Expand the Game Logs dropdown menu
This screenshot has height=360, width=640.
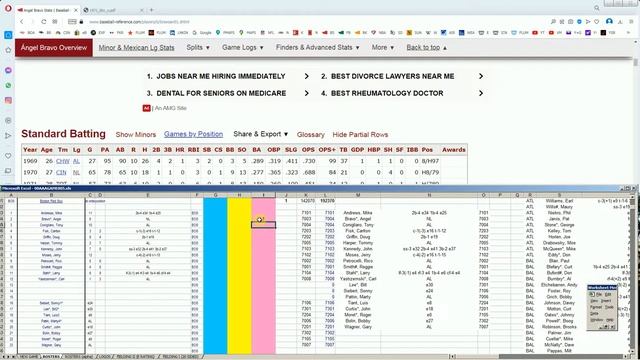pyautogui.click(x=242, y=47)
